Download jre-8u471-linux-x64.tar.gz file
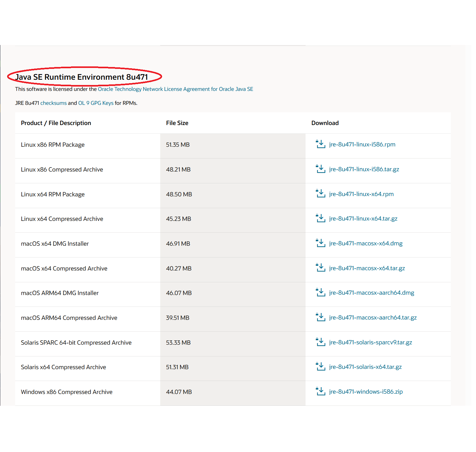This screenshot has height=452, width=476. coord(363,219)
